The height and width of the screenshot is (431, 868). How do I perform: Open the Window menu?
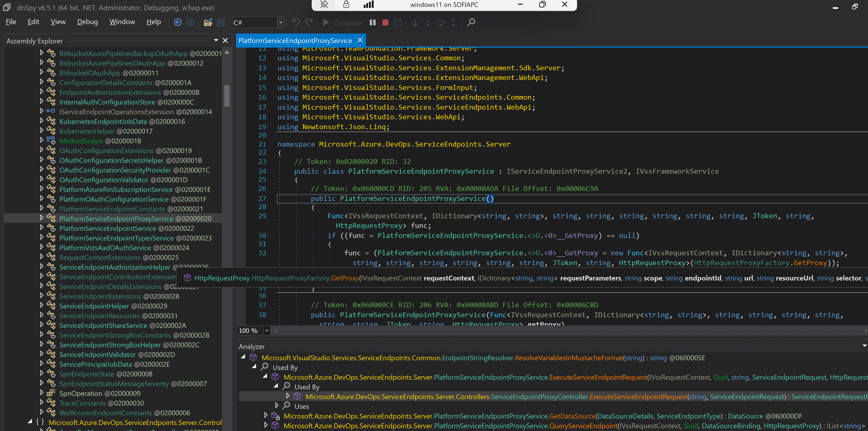tap(122, 22)
